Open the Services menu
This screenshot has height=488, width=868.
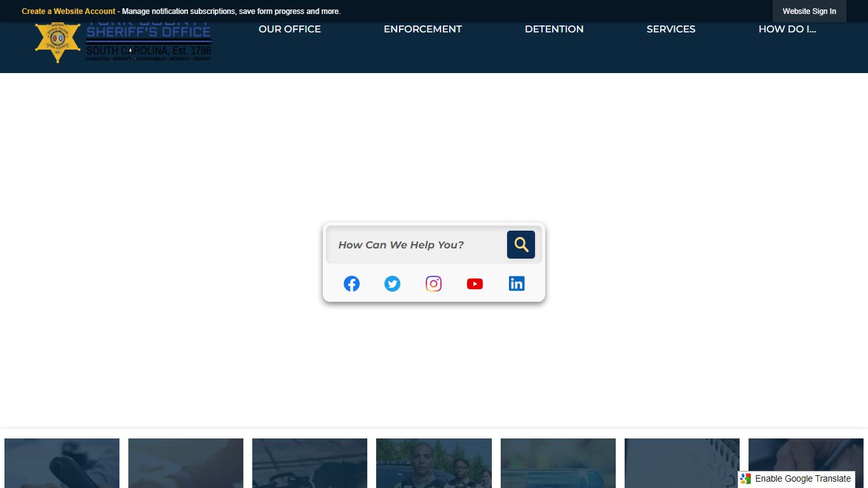670,29
